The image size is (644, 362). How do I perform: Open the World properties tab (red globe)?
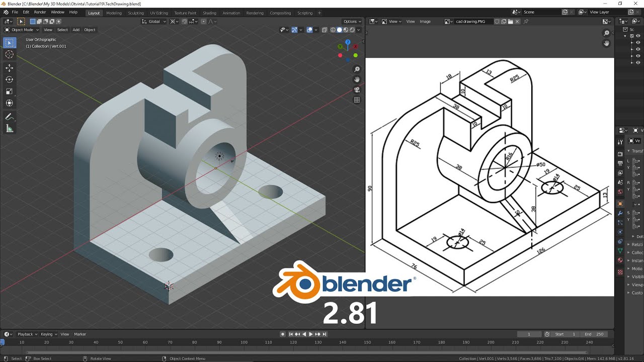click(620, 192)
